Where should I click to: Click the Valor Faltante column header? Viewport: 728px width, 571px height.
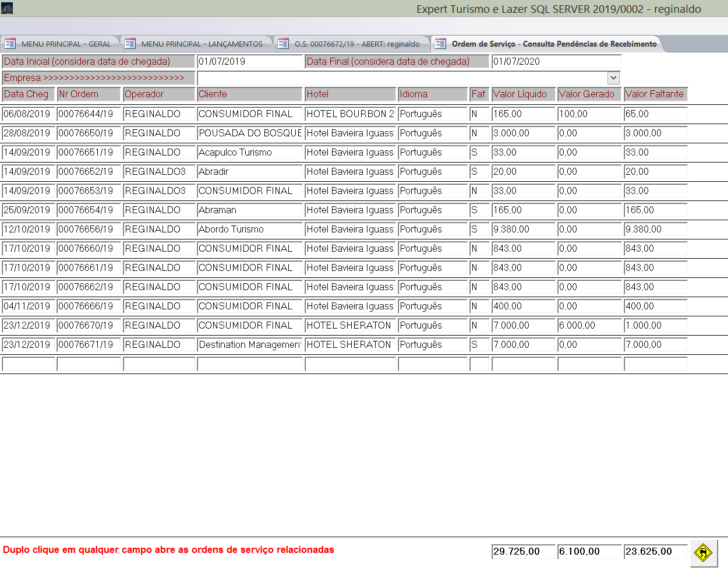pyautogui.click(x=655, y=94)
